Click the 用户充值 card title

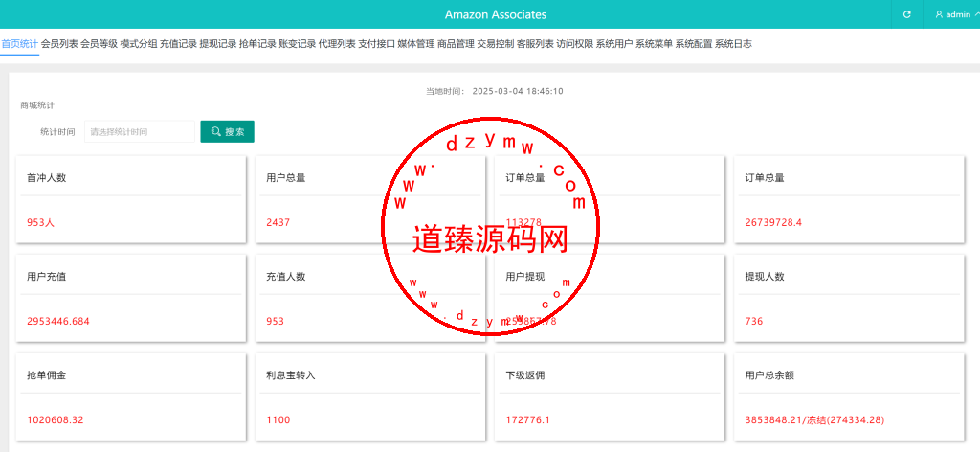[x=46, y=277]
